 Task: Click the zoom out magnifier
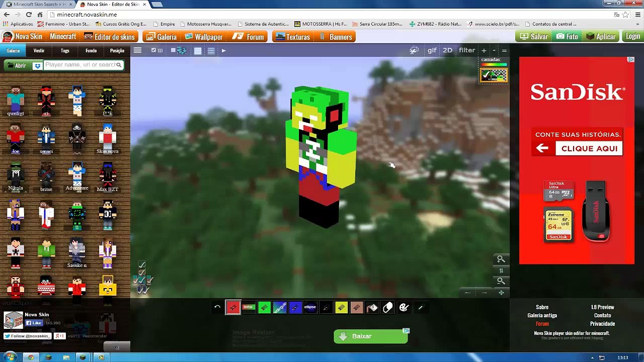coord(501,281)
